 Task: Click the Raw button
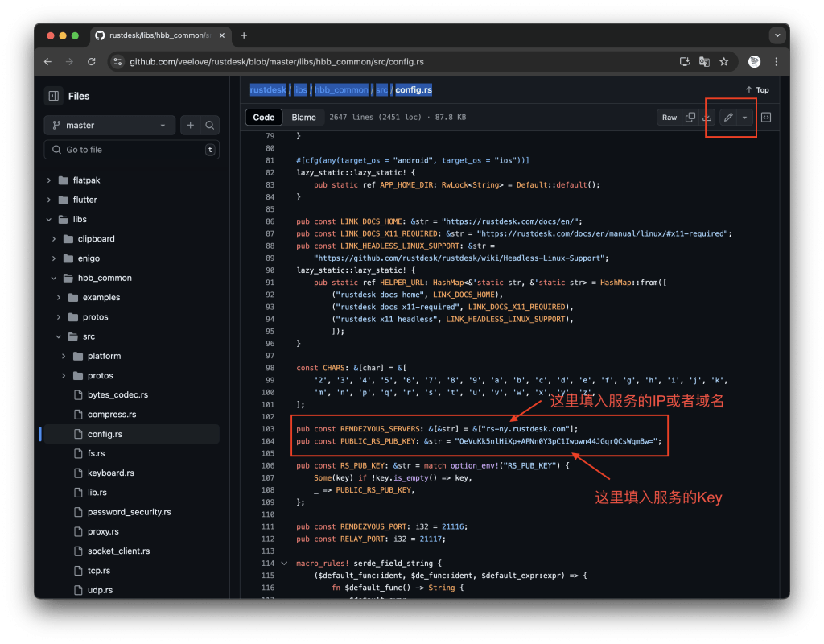[x=669, y=117]
